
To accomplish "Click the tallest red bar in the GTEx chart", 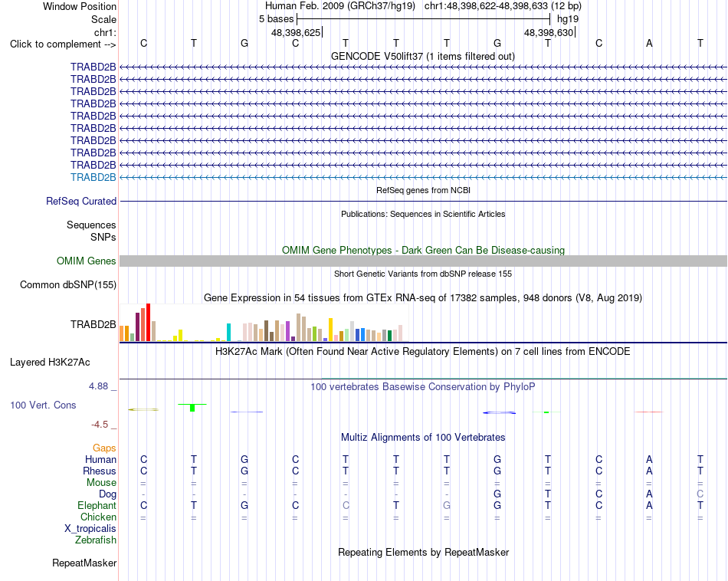I will pyautogui.click(x=149, y=323).
